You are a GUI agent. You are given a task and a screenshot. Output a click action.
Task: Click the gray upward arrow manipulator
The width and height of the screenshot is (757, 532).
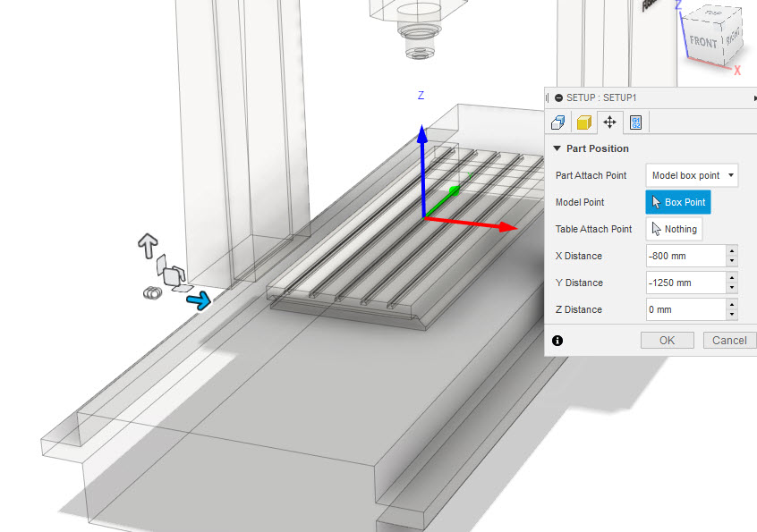pyautogui.click(x=148, y=246)
